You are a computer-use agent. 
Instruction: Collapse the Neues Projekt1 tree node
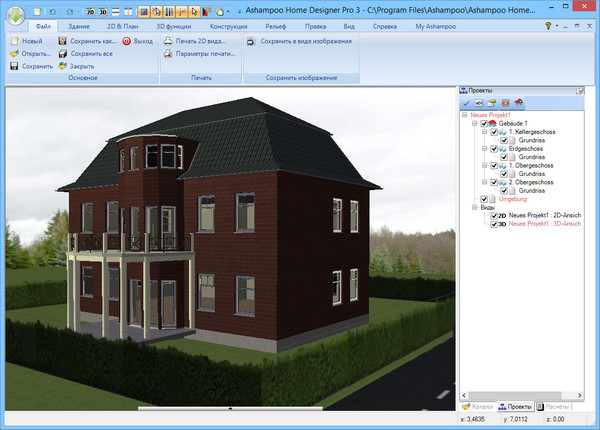(x=465, y=115)
